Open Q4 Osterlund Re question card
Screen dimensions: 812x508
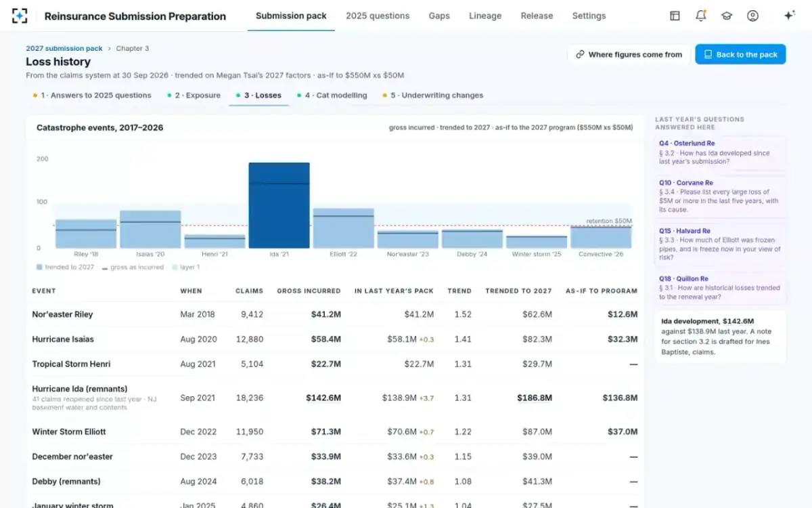click(x=721, y=152)
